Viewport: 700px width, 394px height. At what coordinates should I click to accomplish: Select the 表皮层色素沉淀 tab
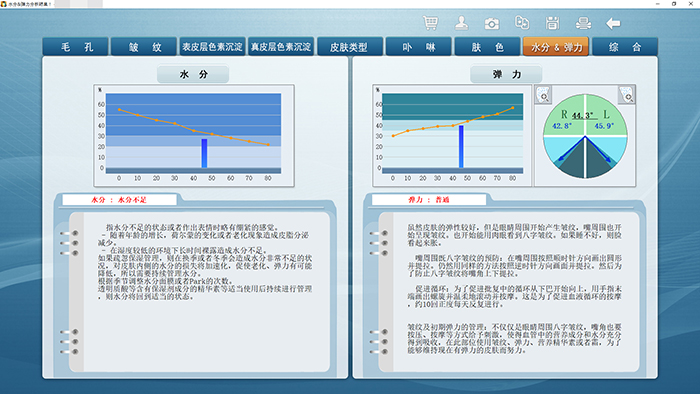click(x=212, y=46)
